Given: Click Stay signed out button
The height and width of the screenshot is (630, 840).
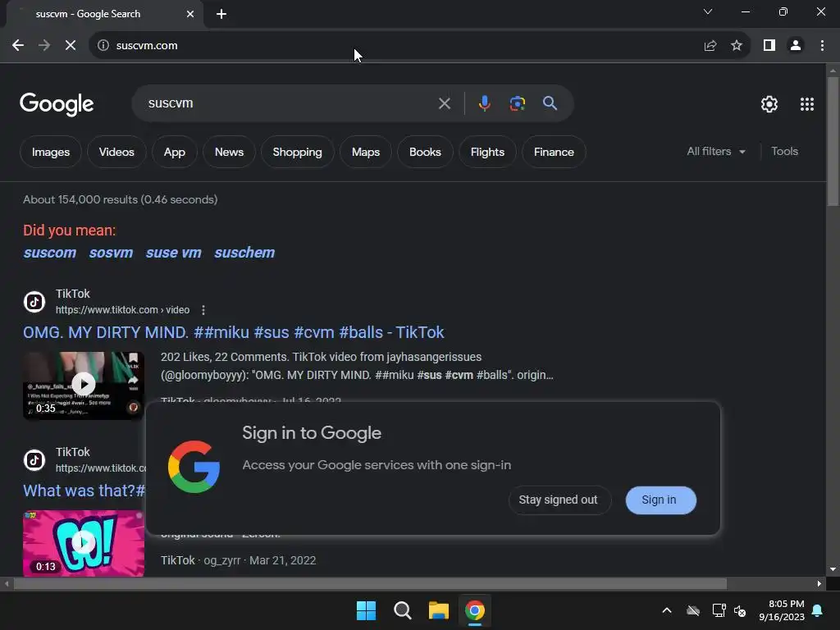Looking at the screenshot, I should click(558, 500).
